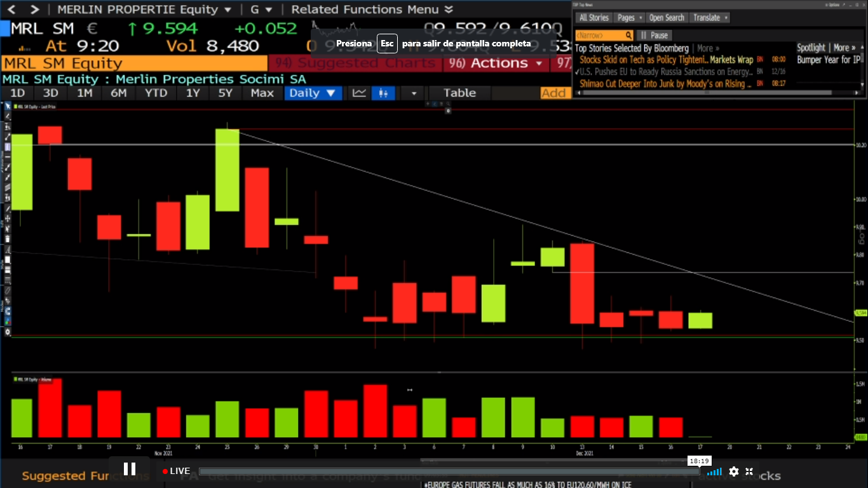
Task: Click the MRL SM Equity security field
Action: 134,63
